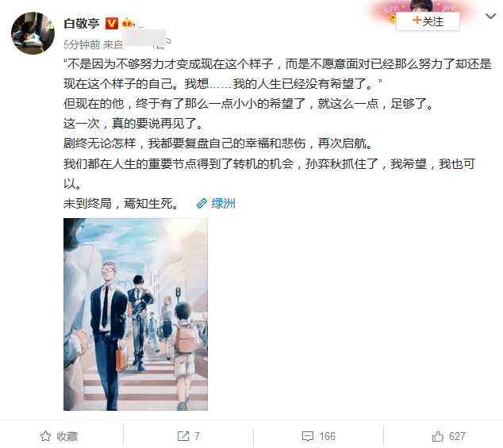Follow the user with +关注 button

coord(428,21)
